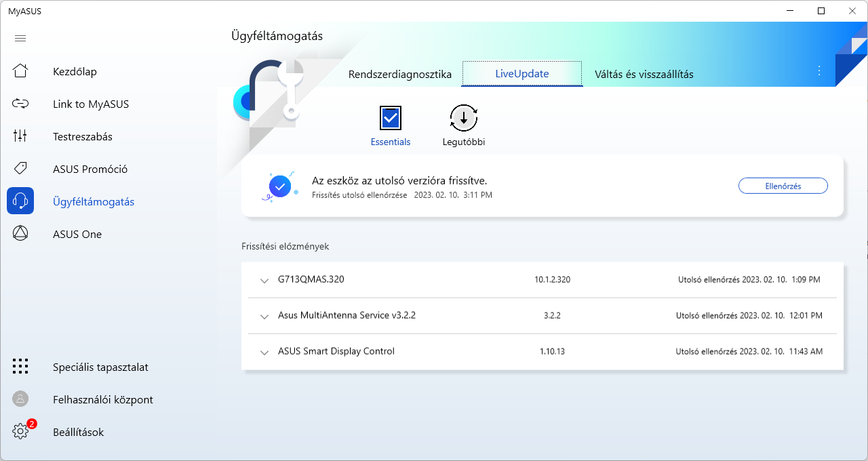The image size is (868, 461).
Task: Click the Felhasználói központ avatar icon
Action: click(20, 399)
